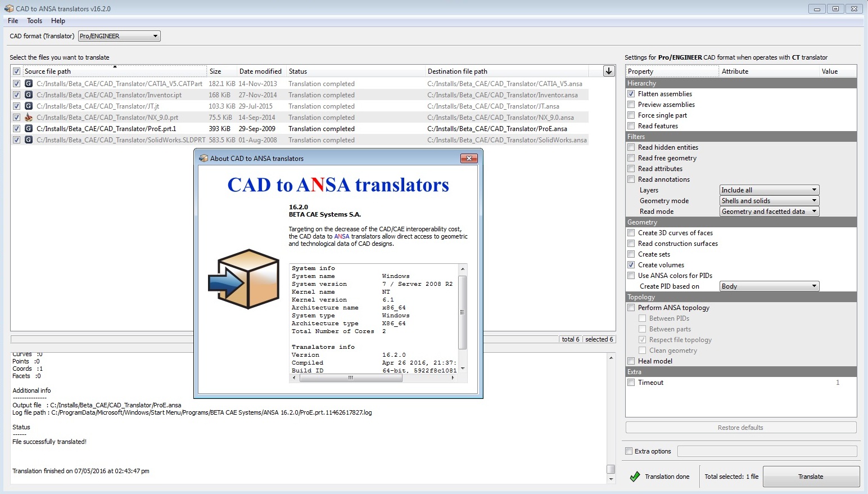The image size is (868, 494).
Task: Click the NX_9.0.prt file icon
Action: click(29, 118)
